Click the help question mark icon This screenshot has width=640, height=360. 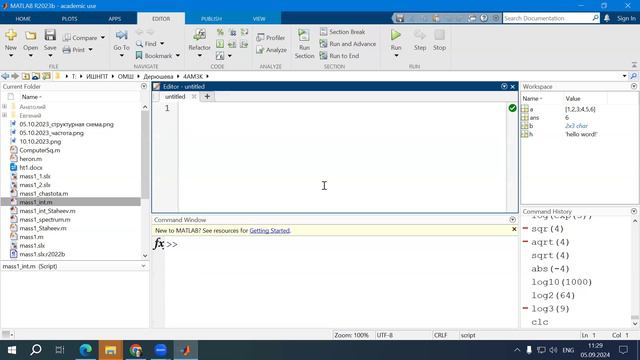(484, 18)
